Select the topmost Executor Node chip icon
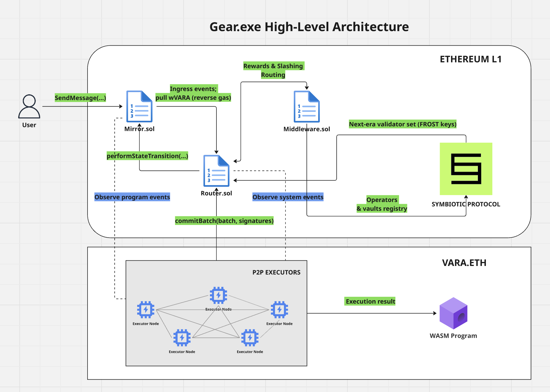Screen dimensions: 550x392 tap(218, 295)
